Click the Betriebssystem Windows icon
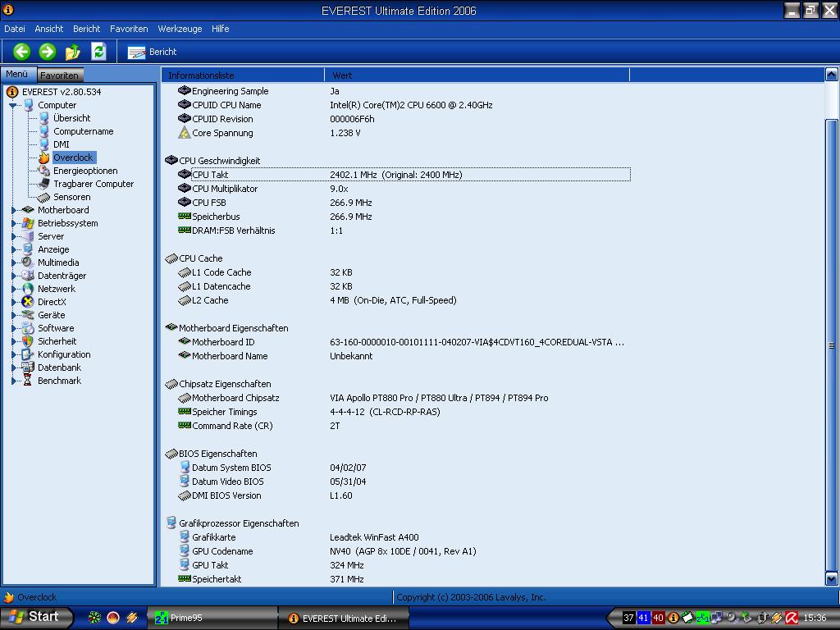The image size is (840, 630). pyautogui.click(x=28, y=223)
